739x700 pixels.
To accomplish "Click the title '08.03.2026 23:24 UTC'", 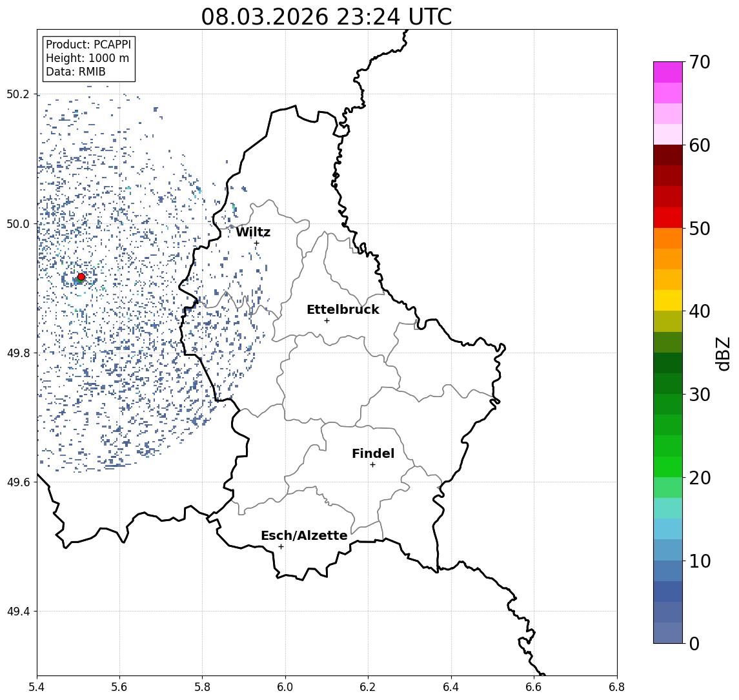I will pyautogui.click(x=327, y=17).
